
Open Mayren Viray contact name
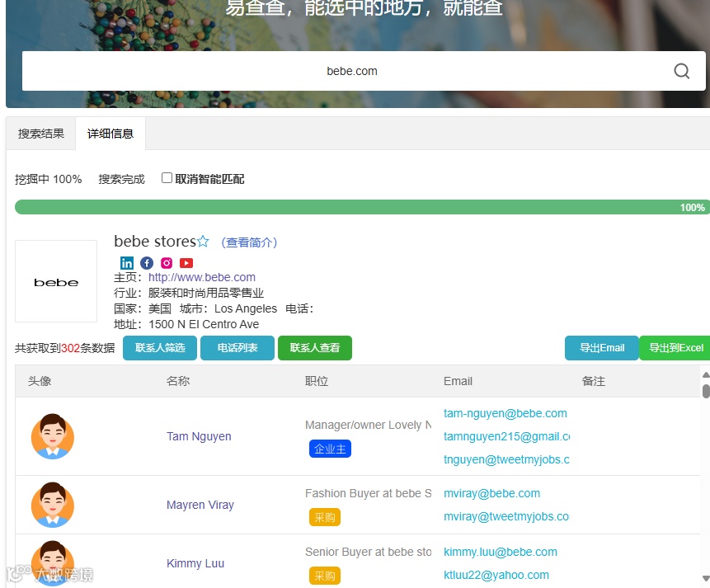point(200,505)
